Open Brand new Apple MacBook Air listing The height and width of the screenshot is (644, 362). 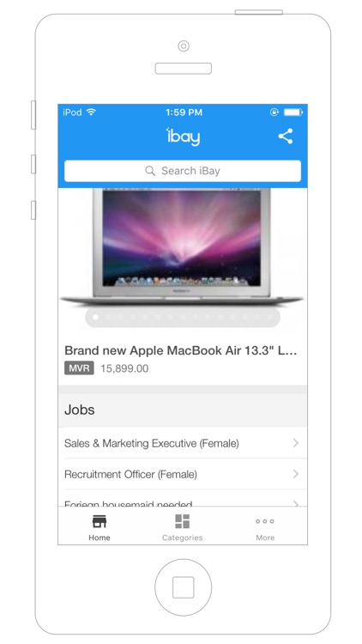181,350
